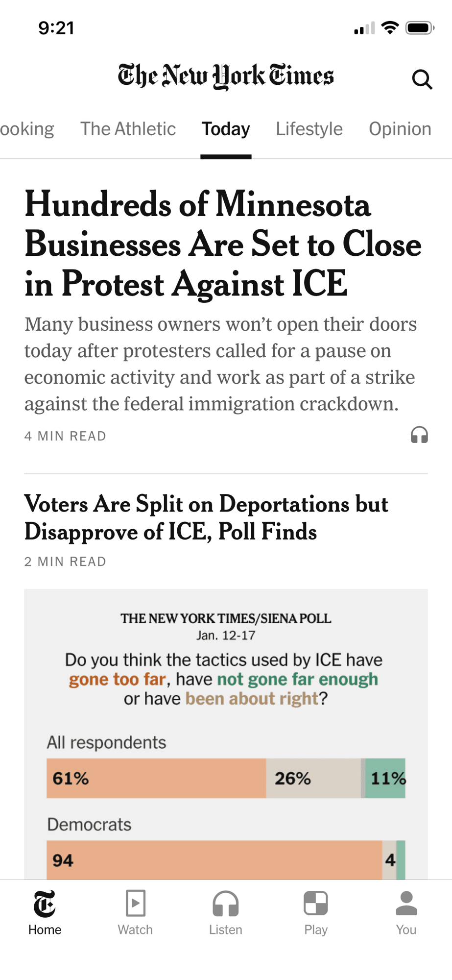Tap the orange 61% poll bar
Screen dimensions: 452x980
156,778
